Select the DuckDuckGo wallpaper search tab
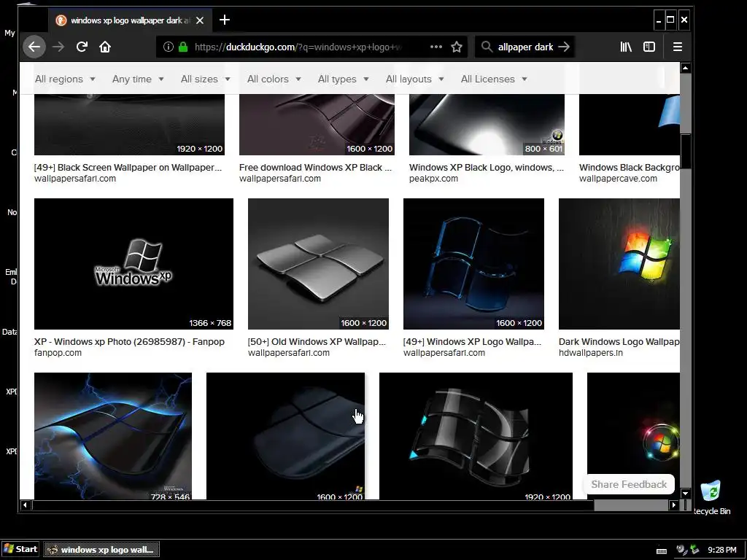747x560 pixels. (x=130, y=20)
